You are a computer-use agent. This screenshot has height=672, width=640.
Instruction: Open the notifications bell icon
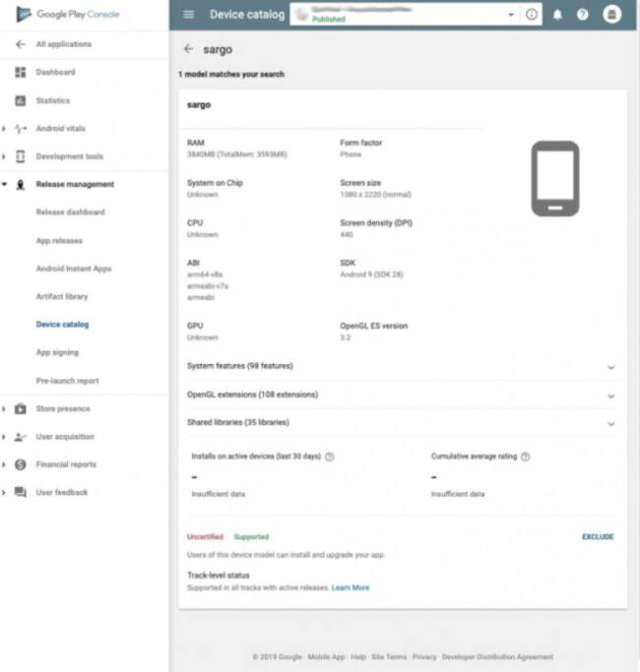coord(558,15)
